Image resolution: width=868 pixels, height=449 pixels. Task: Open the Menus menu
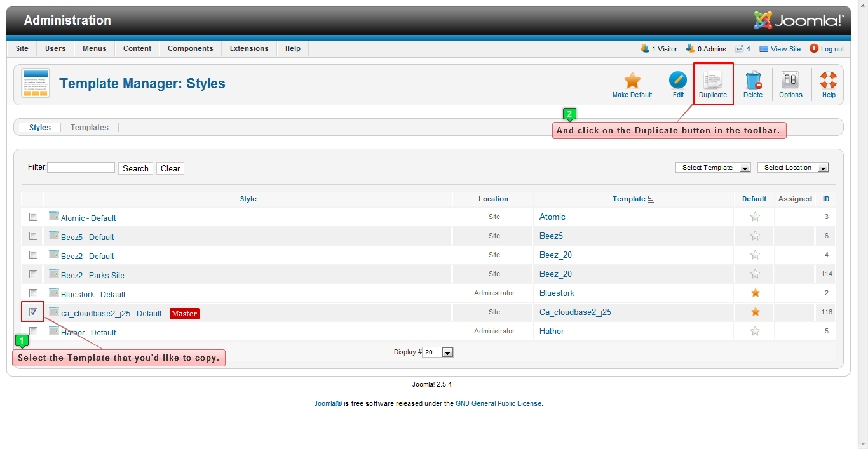coord(95,48)
